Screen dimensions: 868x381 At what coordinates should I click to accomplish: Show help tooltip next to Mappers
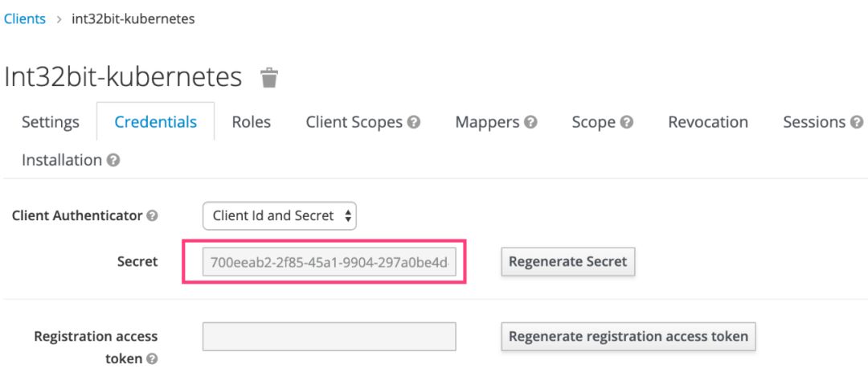[531, 122]
